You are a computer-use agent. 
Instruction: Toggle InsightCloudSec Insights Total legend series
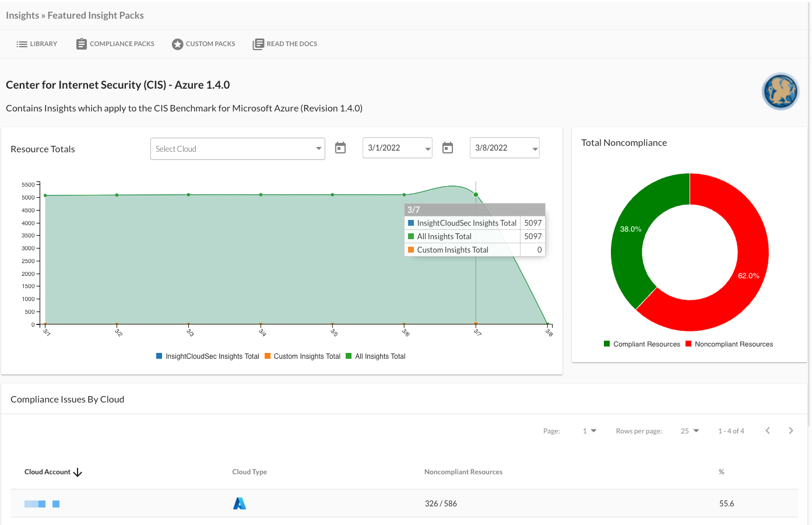(208, 356)
